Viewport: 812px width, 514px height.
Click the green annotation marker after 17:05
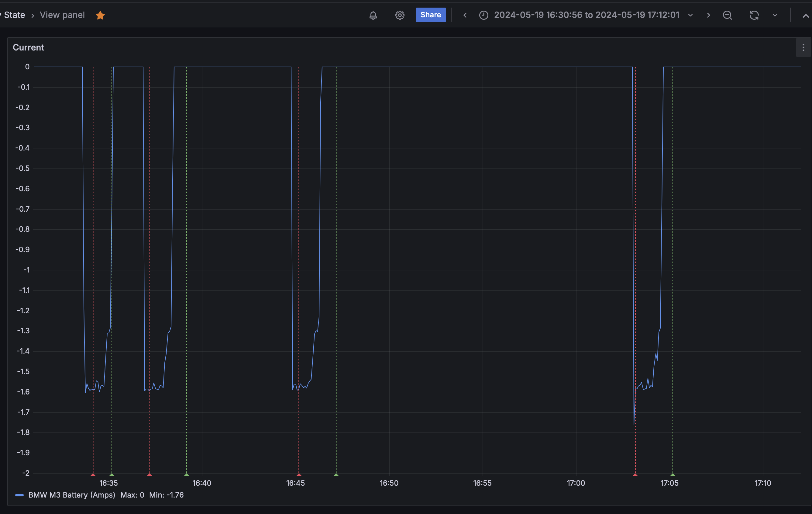[x=673, y=474]
